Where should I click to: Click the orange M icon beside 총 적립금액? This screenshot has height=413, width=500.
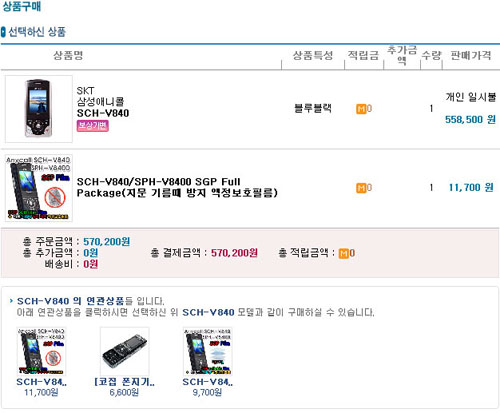[343, 253]
